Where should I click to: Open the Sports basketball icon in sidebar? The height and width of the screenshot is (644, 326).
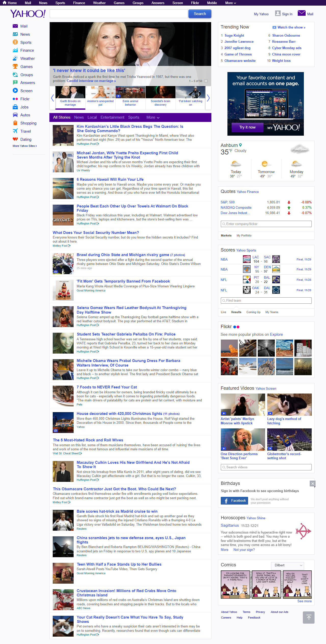coord(15,42)
